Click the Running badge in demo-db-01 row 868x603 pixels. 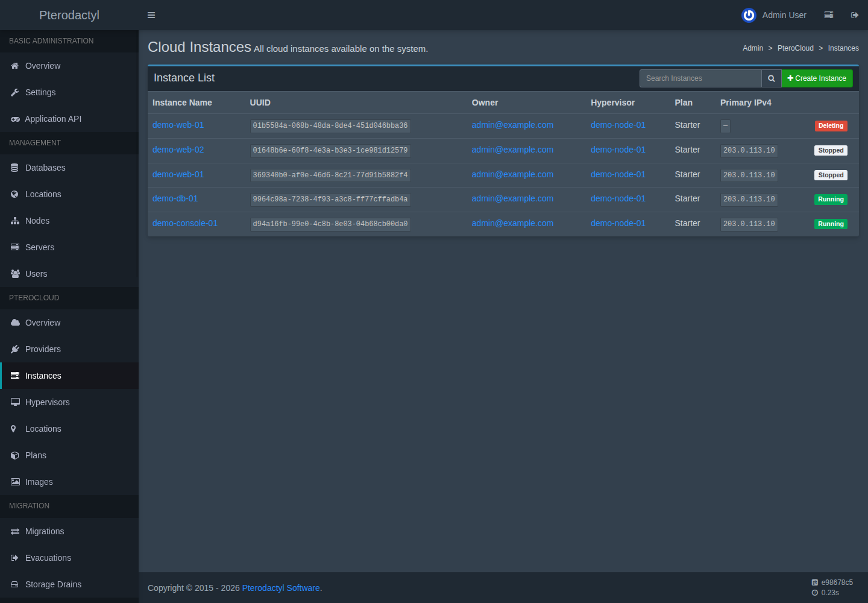coord(831,200)
